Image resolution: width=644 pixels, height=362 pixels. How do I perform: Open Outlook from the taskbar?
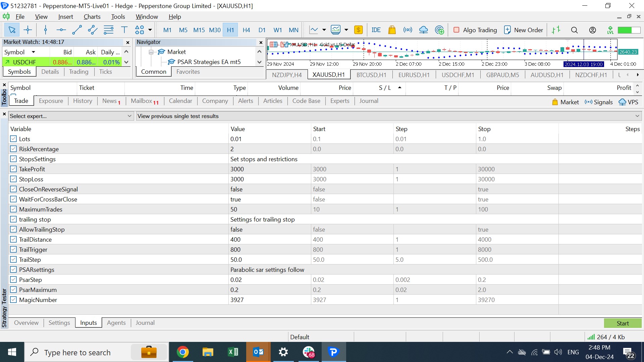coord(258,352)
